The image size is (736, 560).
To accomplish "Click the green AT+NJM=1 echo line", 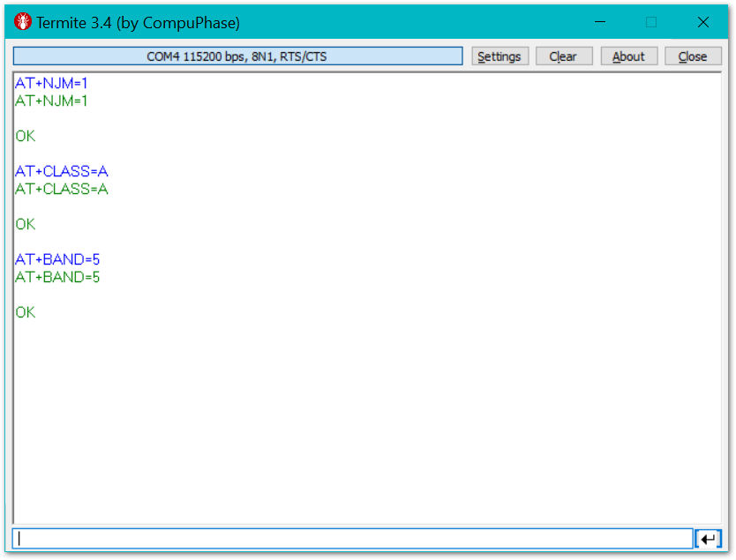I will point(50,101).
